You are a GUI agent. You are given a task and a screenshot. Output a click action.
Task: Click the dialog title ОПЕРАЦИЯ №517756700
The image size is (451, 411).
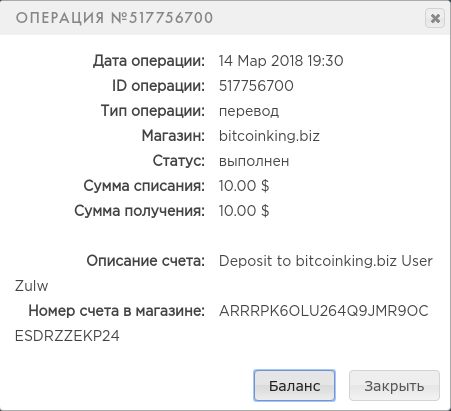(114, 18)
